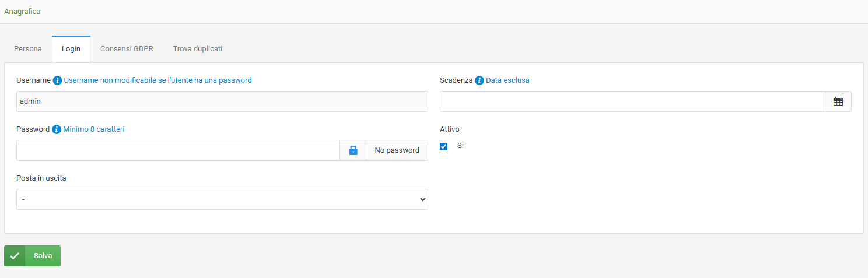
Task: Expand the Posta in uscita dropdown
Action: [x=222, y=199]
